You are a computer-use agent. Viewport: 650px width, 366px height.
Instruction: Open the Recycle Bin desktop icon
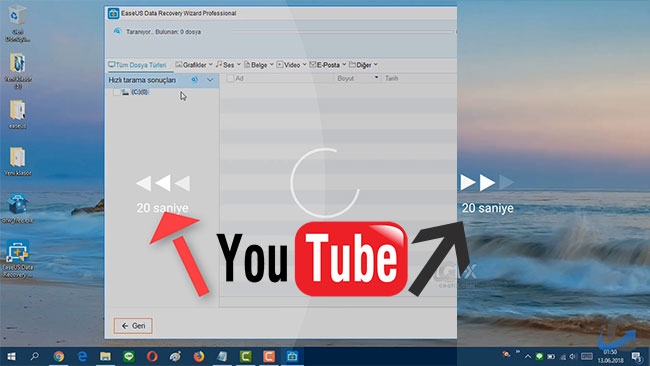point(17,23)
